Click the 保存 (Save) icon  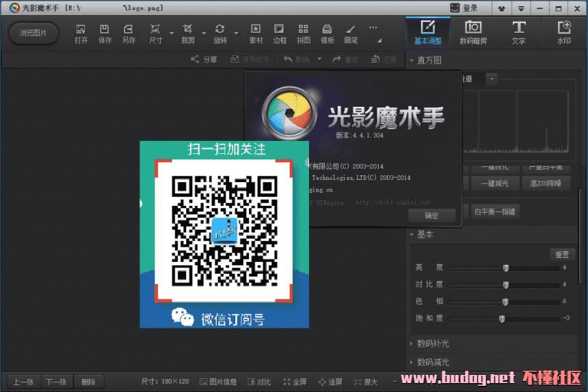pos(105,33)
